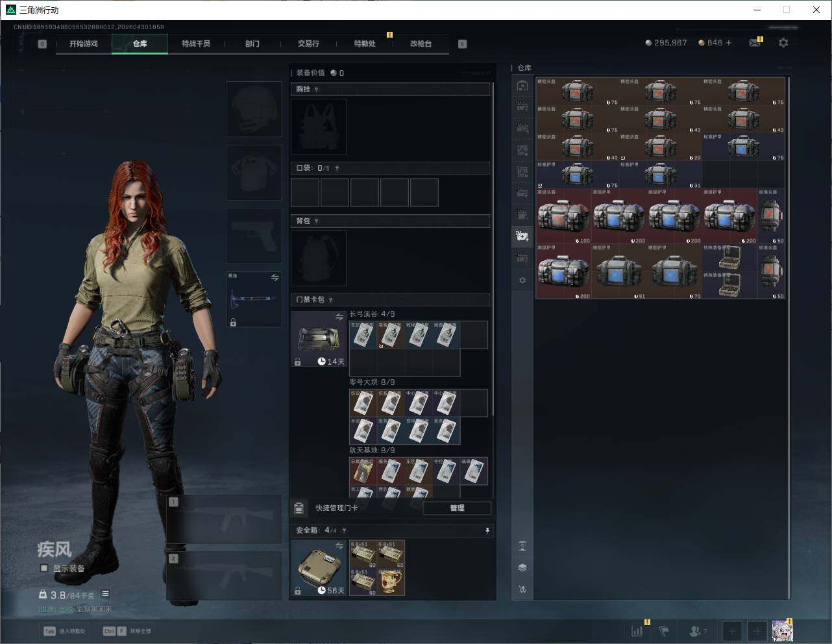Click the icon above the layers icon in warehouse sidebar

(522, 546)
